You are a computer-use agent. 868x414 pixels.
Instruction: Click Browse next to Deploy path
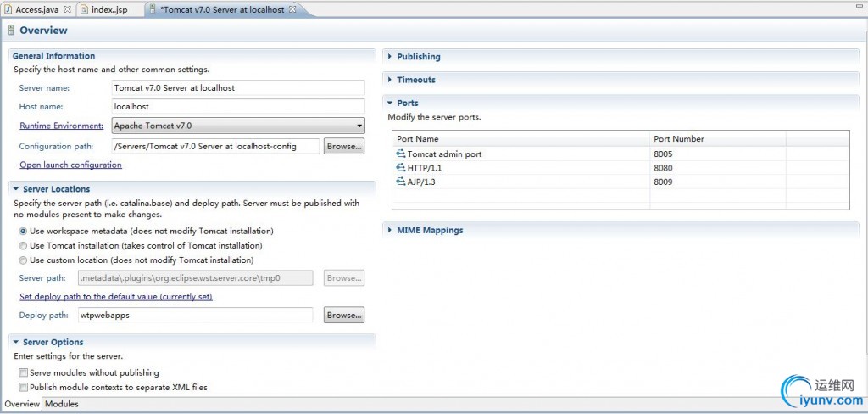coord(344,315)
